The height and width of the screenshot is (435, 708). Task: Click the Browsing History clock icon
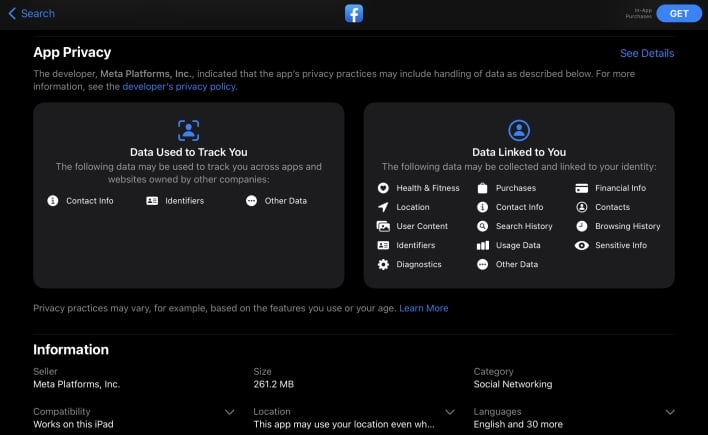coord(582,226)
